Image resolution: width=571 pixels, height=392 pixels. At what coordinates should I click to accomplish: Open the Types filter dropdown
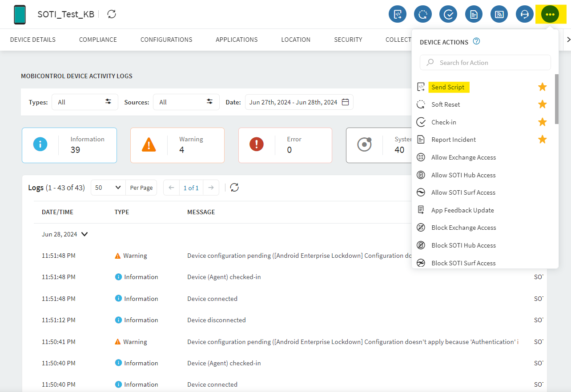click(85, 102)
